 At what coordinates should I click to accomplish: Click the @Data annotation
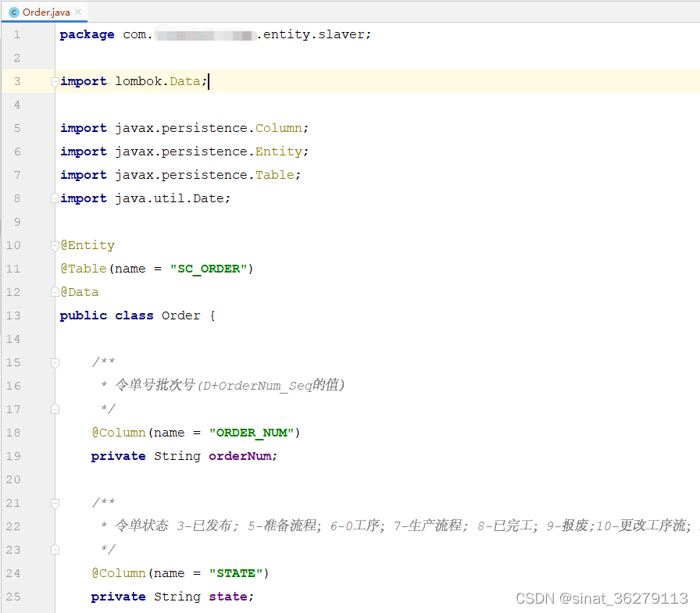click(80, 291)
